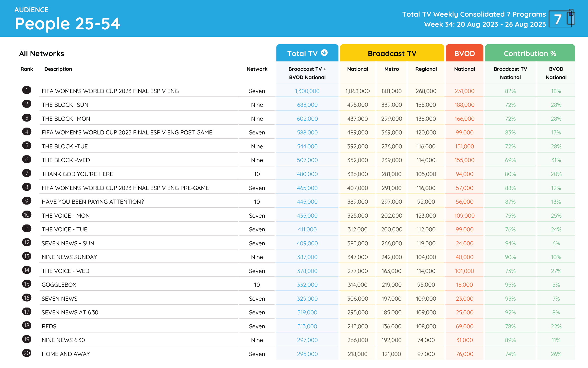This screenshot has width=588, height=368.
Task: Click the Network column header
Action: pyautogui.click(x=257, y=69)
